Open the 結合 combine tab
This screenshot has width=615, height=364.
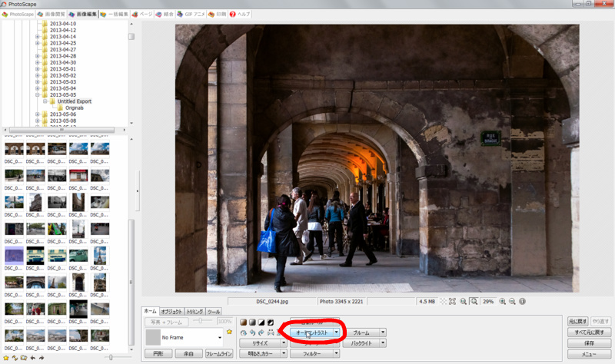[165, 14]
